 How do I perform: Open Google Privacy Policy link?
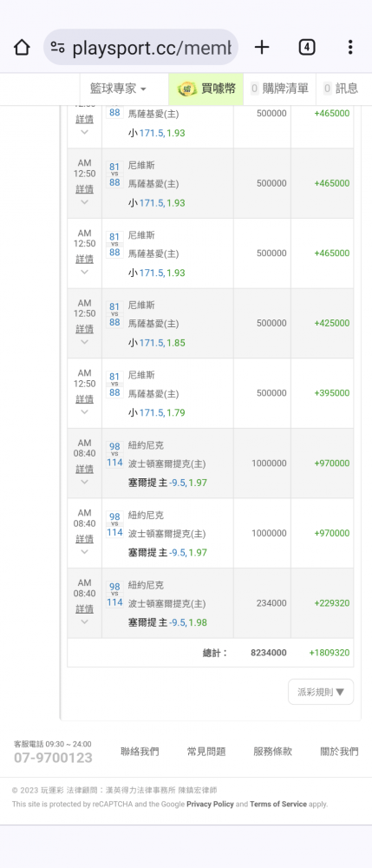pyautogui.click(x=210, y=804)
